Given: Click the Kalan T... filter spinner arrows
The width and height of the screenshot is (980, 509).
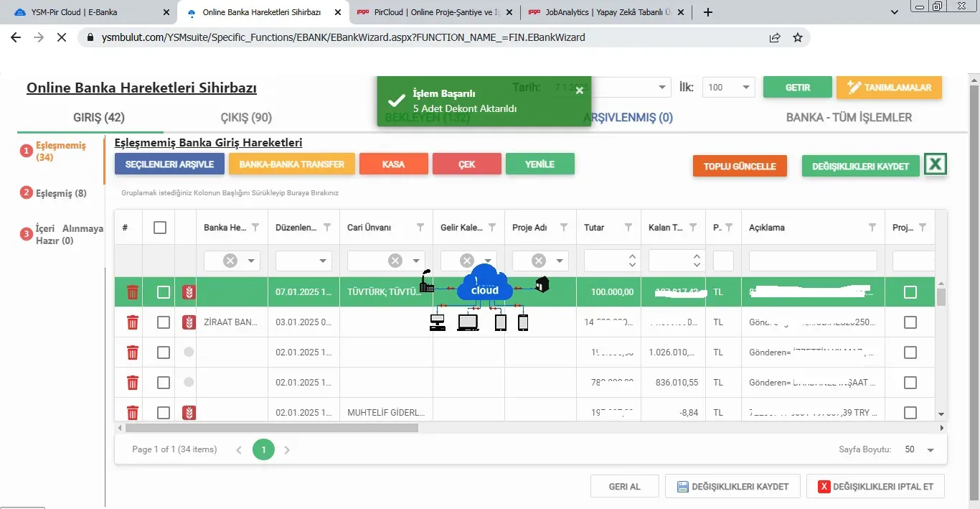Looking at the screenshot, I should (x=697, y=261).
